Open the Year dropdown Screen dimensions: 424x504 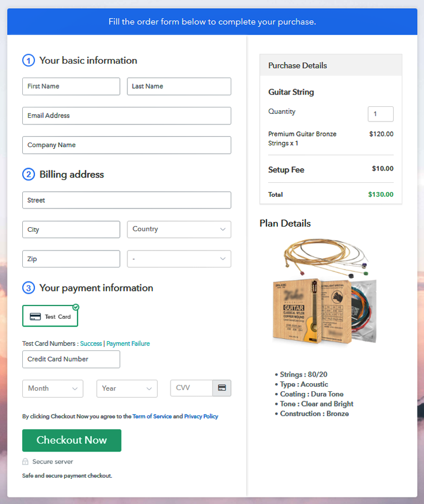(127, 388)
